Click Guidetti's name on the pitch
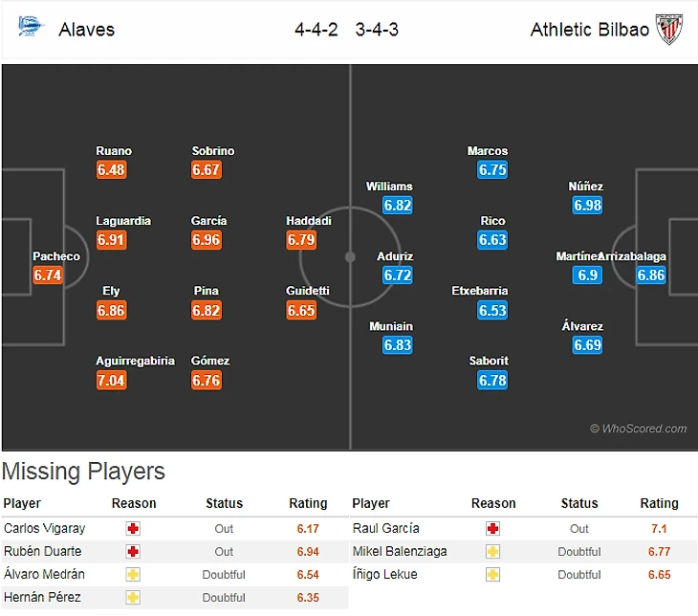The height and width of the screenshot is (616, 698). pyautogui.click(x=307, y=291)
